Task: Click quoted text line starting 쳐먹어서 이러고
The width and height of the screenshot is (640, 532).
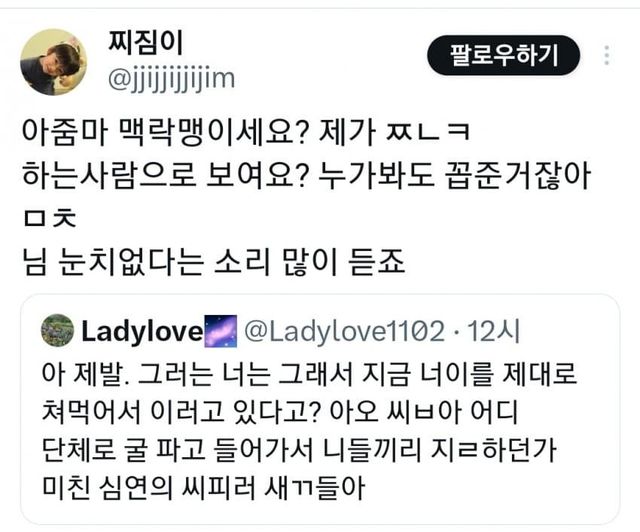Action: pyautogui.click(x=280, y=412)
